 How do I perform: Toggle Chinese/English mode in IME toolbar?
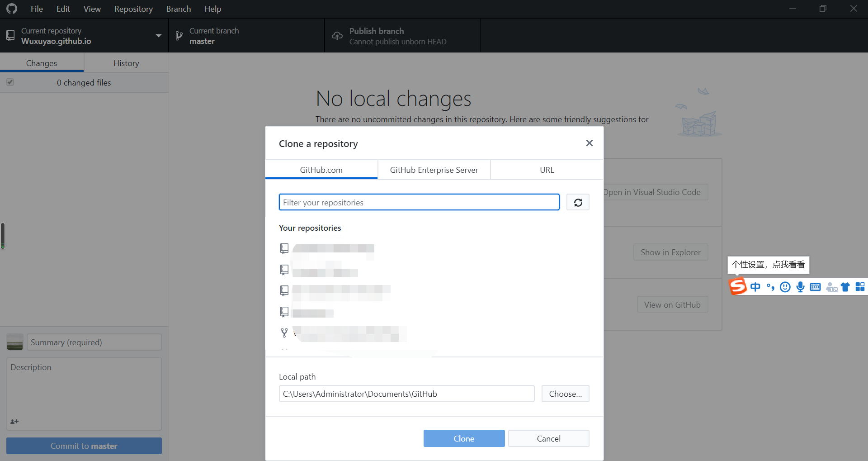[x=755, y=287]
